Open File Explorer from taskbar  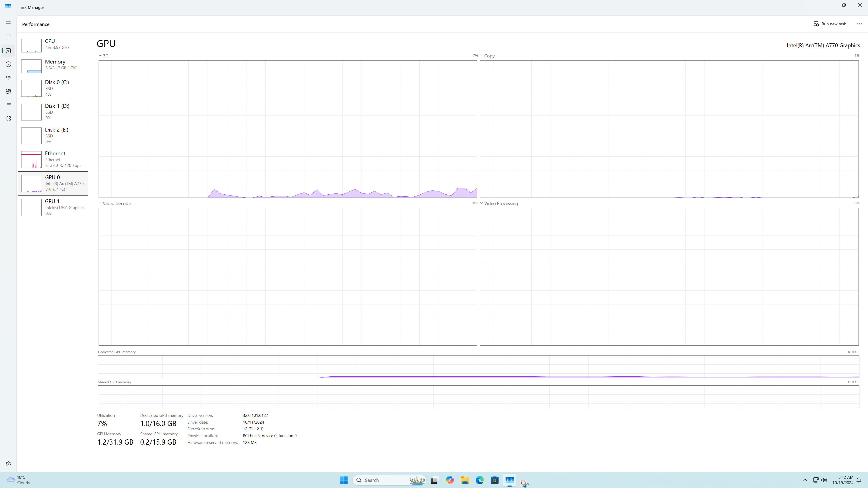(x=465, y=480)
